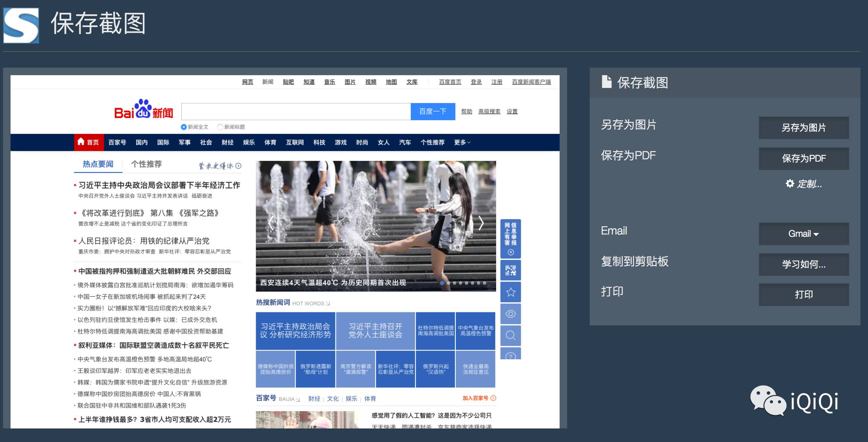Screen dimensions: 868x442
Task: Open headline 人民日报评论员：用铁的纪律从严治党
Action: 144,241
